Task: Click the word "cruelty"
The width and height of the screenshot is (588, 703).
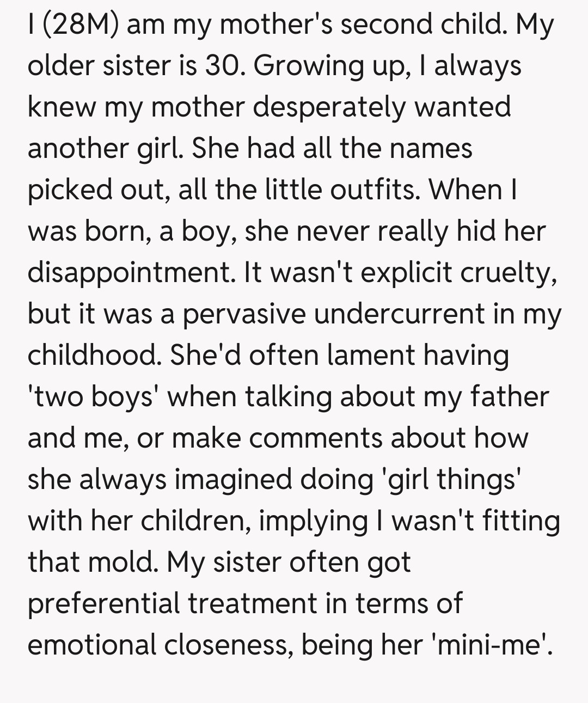Action: tap(508, 273)
